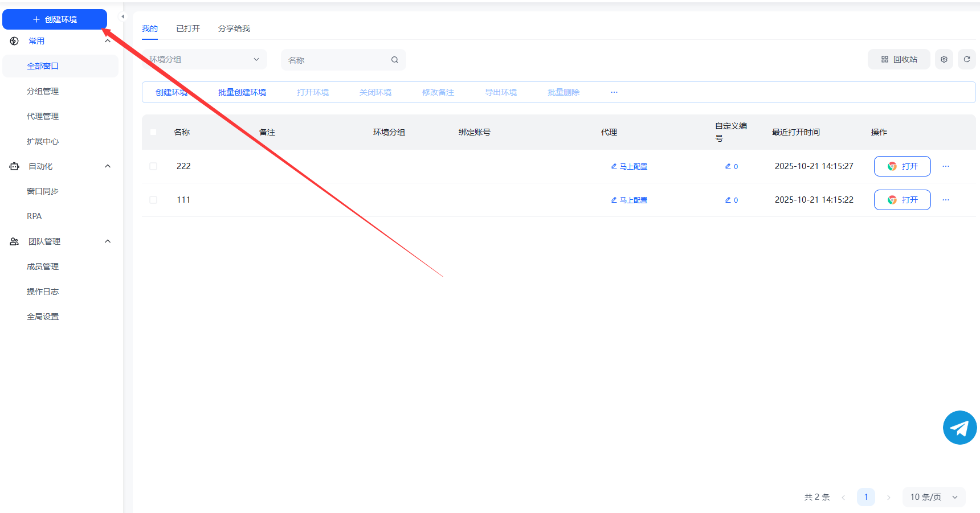
Task: Collapse the 自动化 sidebar section
Action: click(108, 166)
